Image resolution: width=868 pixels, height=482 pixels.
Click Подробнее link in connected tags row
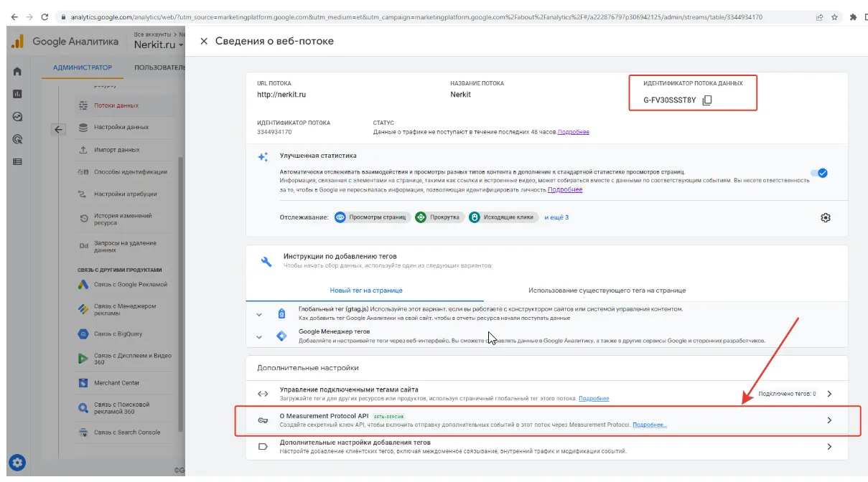click(594, 398)
